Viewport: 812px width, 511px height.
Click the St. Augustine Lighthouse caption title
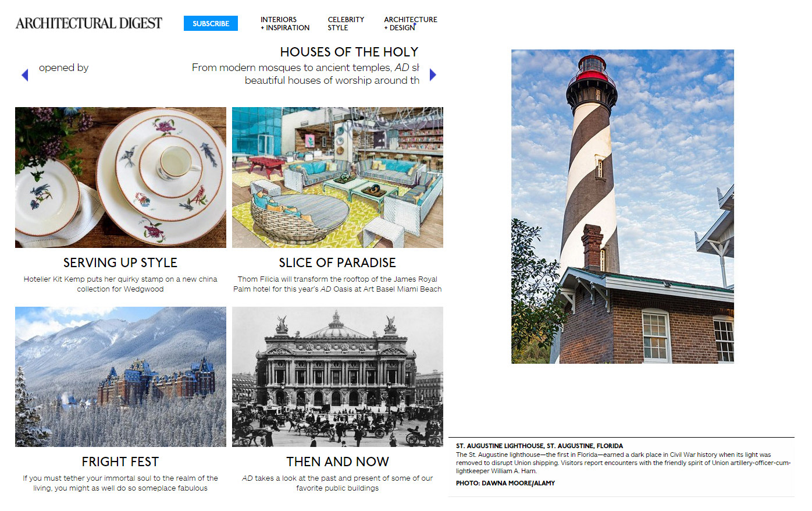[539, 446]
